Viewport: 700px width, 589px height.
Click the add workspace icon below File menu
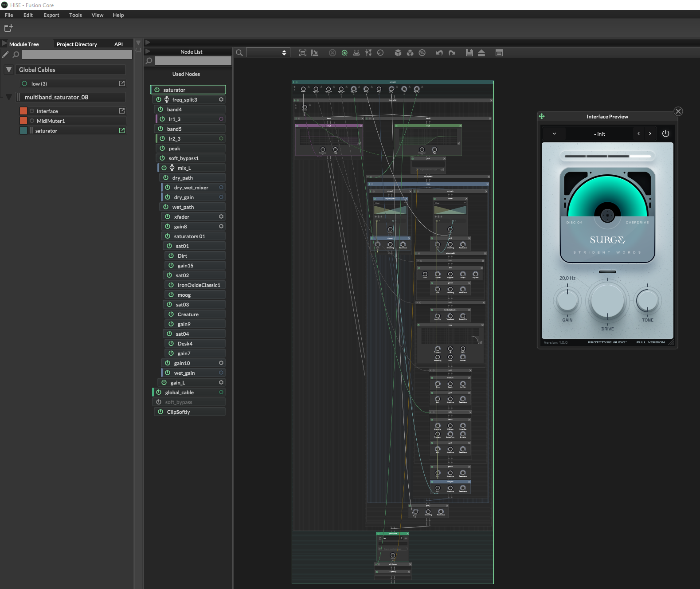point(8,28)
